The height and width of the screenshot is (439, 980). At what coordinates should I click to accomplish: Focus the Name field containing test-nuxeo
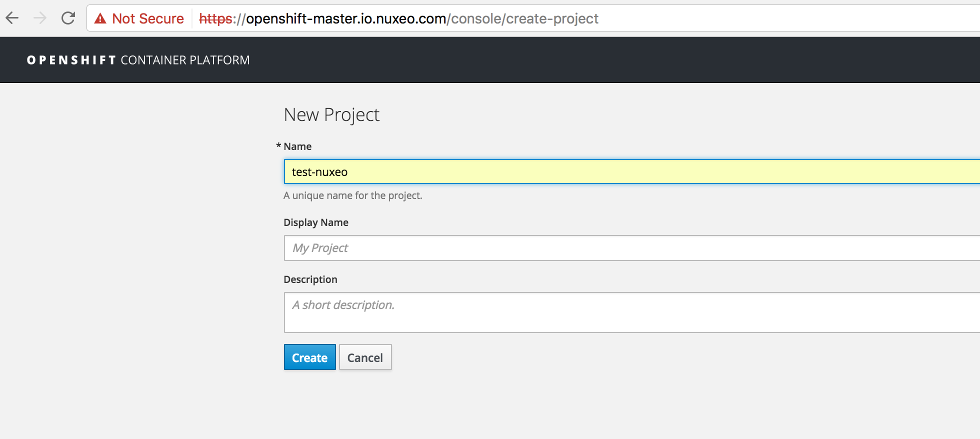click(x=632, y=171)
